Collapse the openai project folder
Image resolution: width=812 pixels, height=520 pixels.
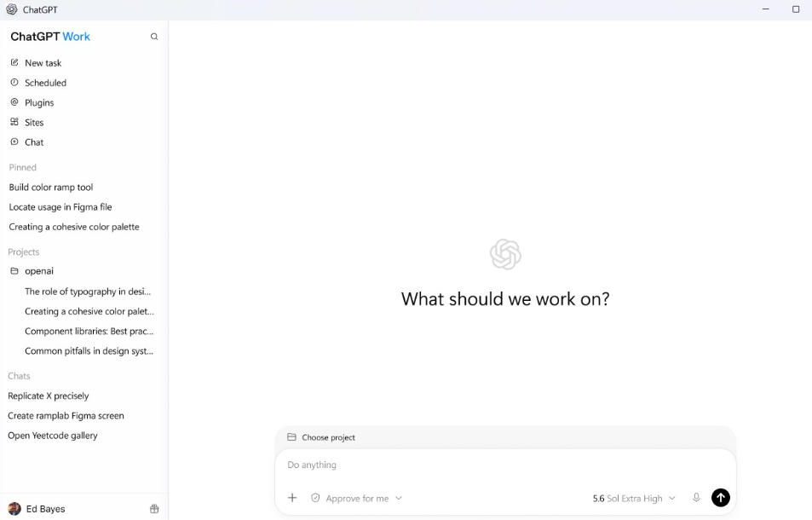coord(39,271)
